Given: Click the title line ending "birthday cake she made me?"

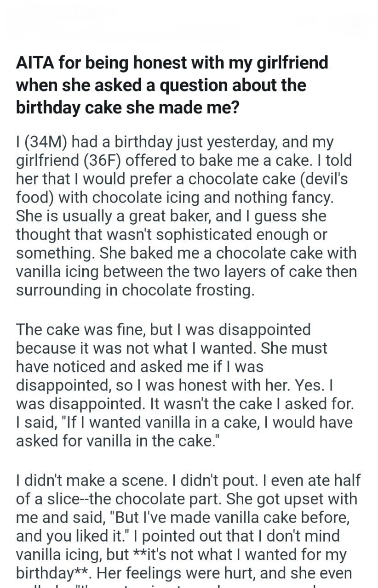Looking at the screenshot, I should tap(130, 107).
